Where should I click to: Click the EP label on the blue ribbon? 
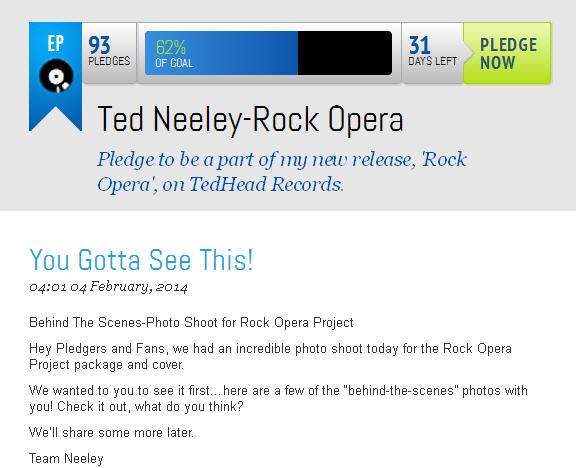tap(55, 43)
